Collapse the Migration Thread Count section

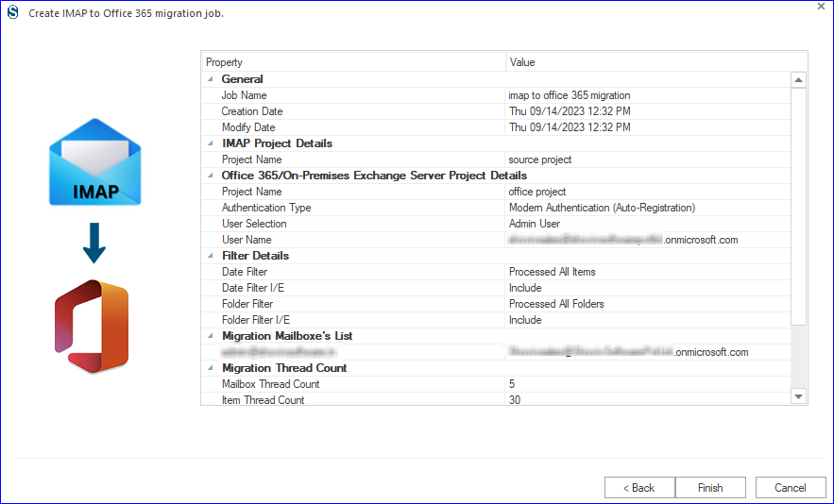211,368
